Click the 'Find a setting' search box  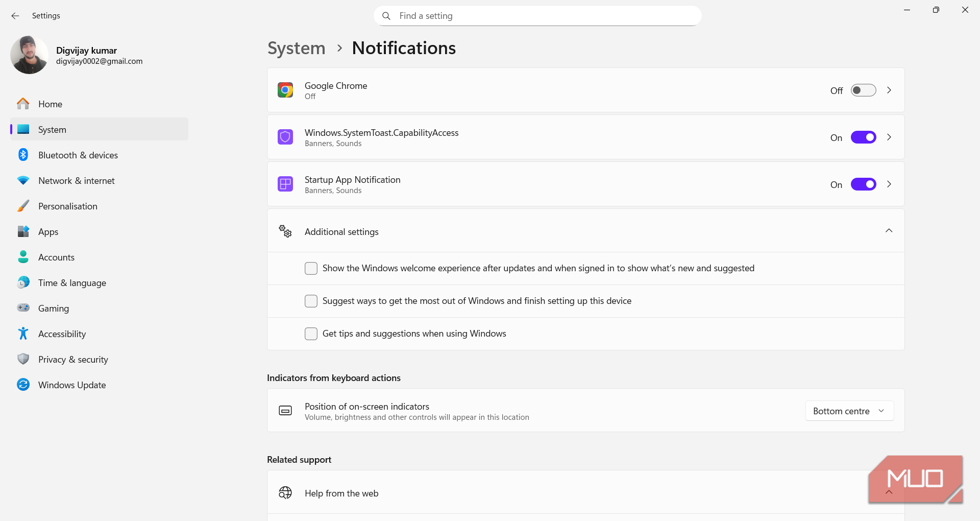click(x=541, y=16)
